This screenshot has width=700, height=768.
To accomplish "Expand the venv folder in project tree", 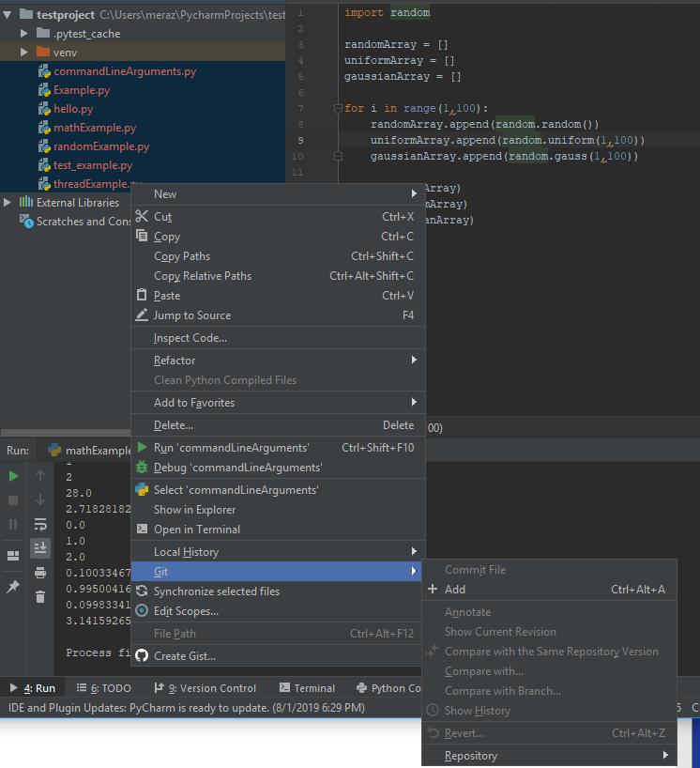I will pyautogui.click(x=25, y=53).
